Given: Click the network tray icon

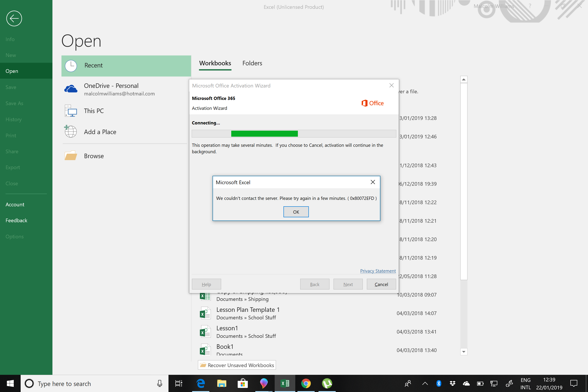Looking at the screenshot, I should point(494,383).
